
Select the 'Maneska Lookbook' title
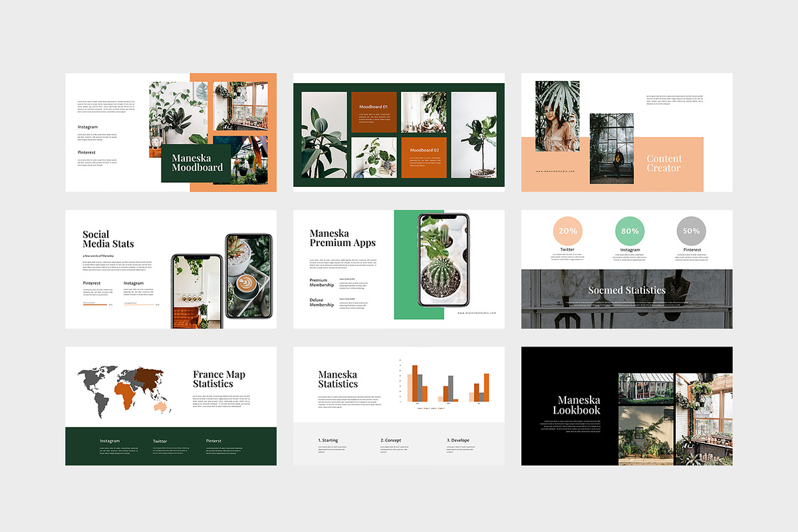click(x=577, y=405)
